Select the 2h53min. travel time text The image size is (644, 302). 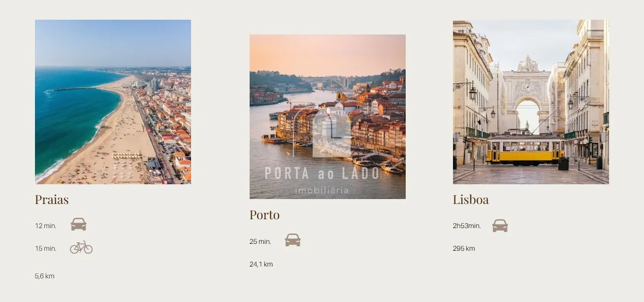(467, 226)
